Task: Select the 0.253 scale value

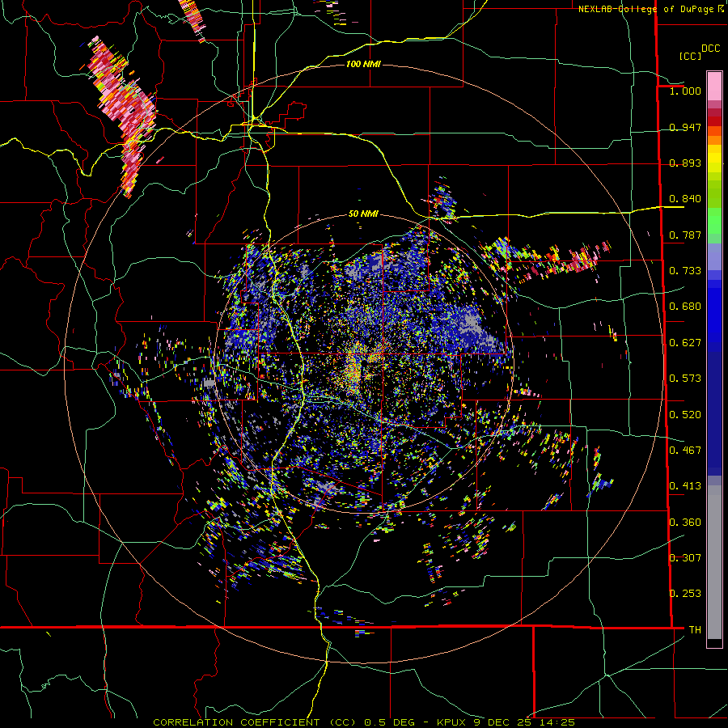Action: (x=685, y=594)
